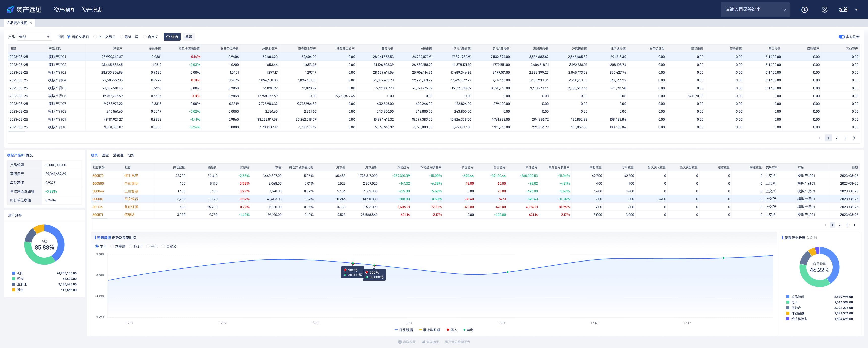Click 卖出 legend marker in chart
868x348 pixels.
pos(464,330)
